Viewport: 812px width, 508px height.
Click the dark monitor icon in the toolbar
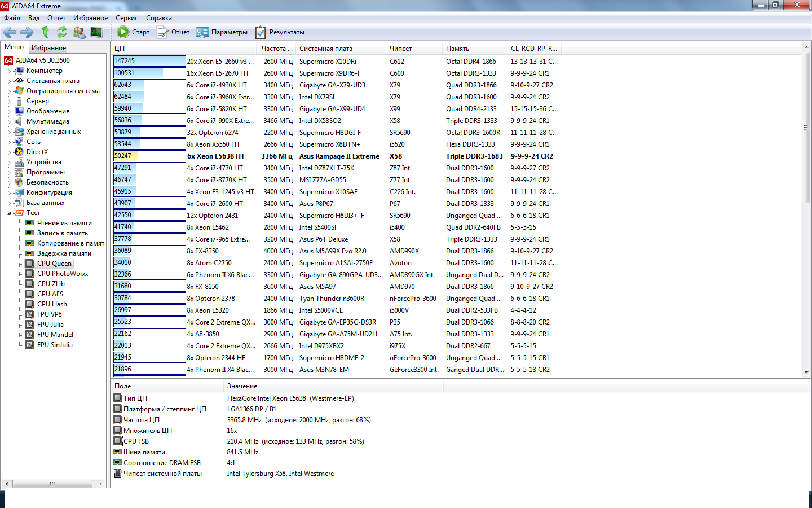click(x=96, y=32)
